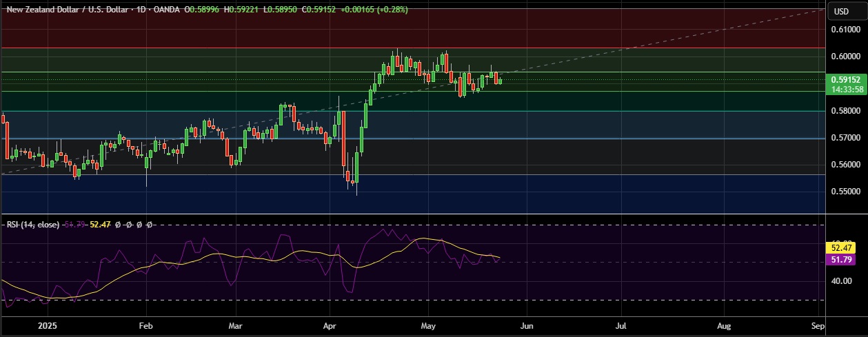Click the New Zealand Dollar / U.S. Dollar title

point(69,10)
